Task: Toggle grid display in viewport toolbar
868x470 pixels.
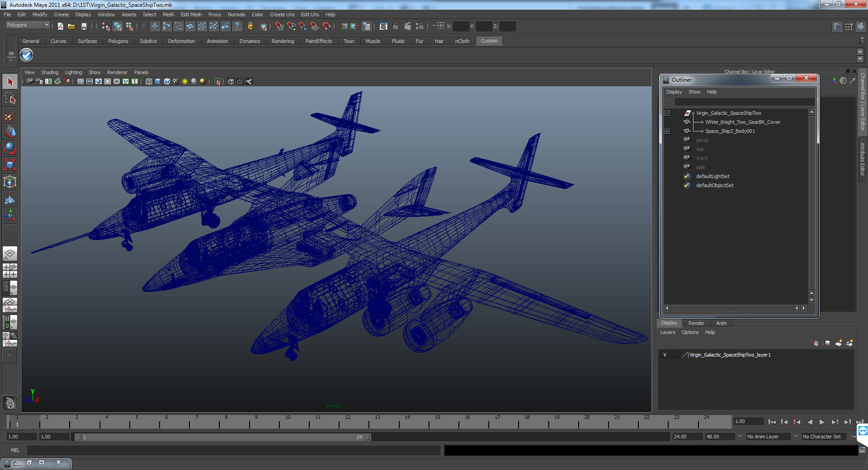Action: 80,81
